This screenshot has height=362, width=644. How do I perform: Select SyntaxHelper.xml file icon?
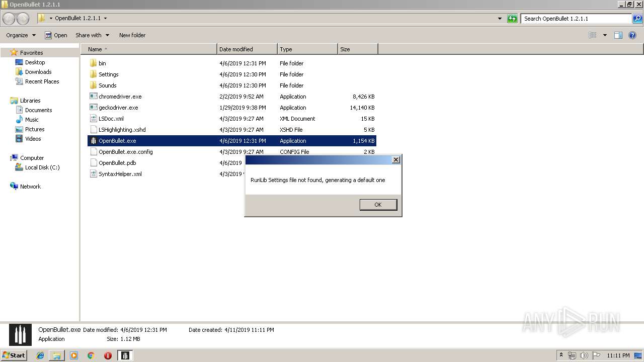(93, 174)
